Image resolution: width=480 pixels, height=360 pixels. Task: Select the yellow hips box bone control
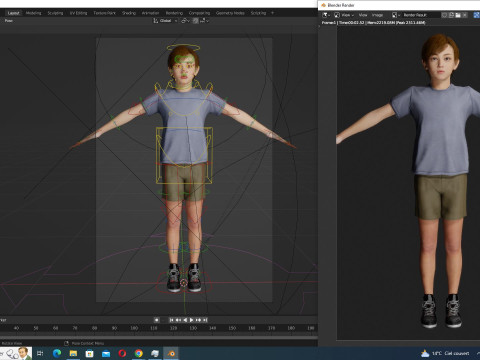184,155
